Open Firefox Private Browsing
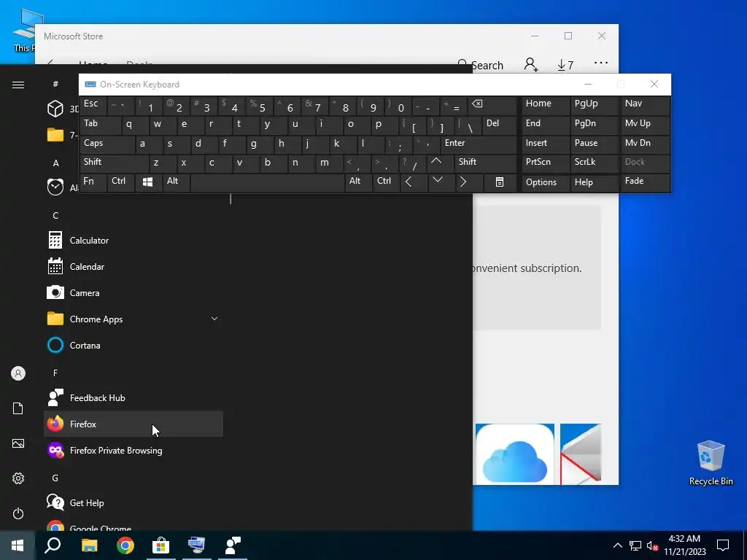The image size is (747, 560). tap(133, 450)
